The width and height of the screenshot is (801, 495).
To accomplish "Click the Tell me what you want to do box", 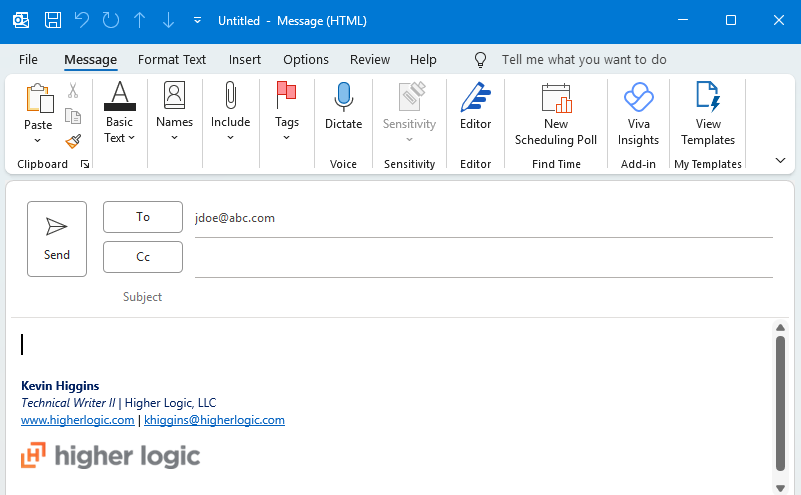I will (584, 60).
